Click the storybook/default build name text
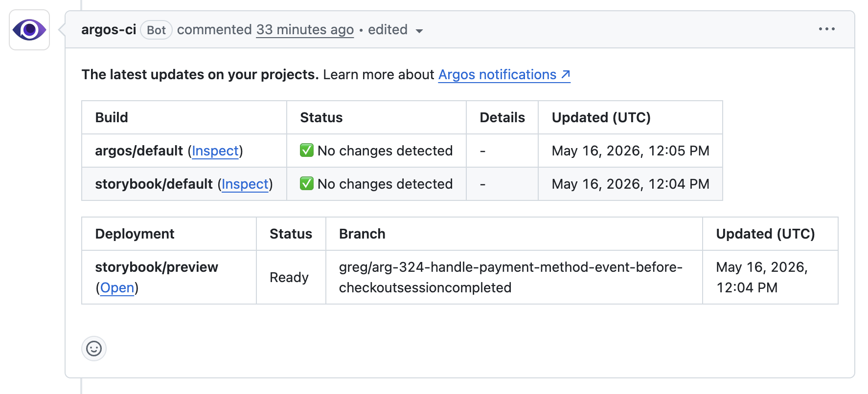The width and height of the screenshot is (868, 394). click(x=154, y=184)
